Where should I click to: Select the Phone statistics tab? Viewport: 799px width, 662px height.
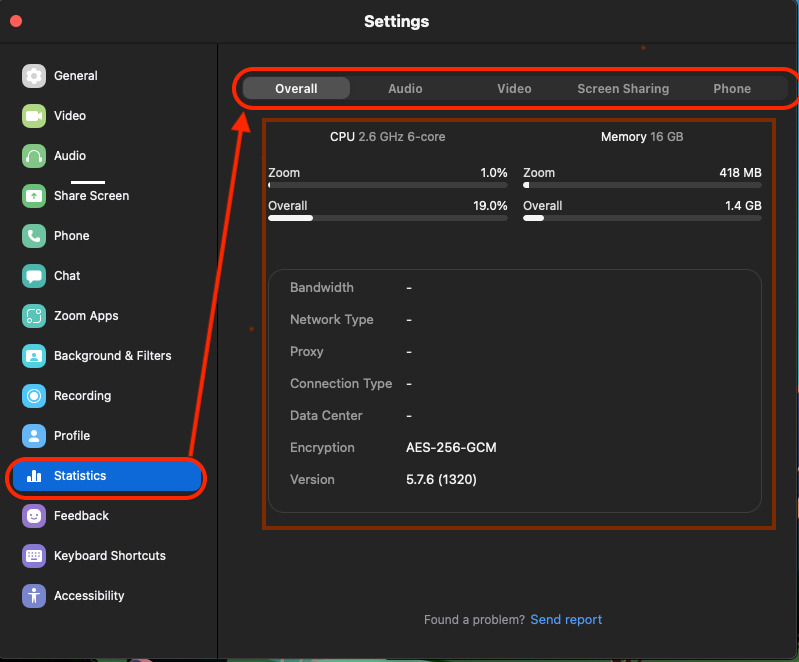pyautogui.click(x=732, y=89)
